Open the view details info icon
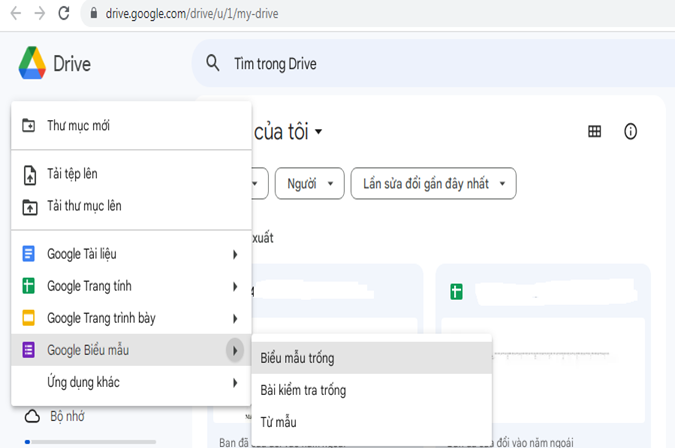The width and height of the screenshot is (675, 448). coord(630,131)
